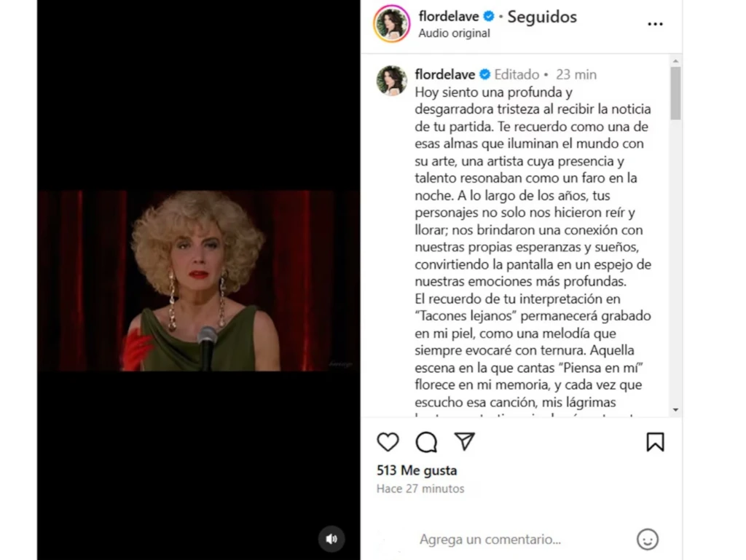Save the post with the bookmark icon
The height and width of the screenshot is (560, 746).
pos(655,442)
